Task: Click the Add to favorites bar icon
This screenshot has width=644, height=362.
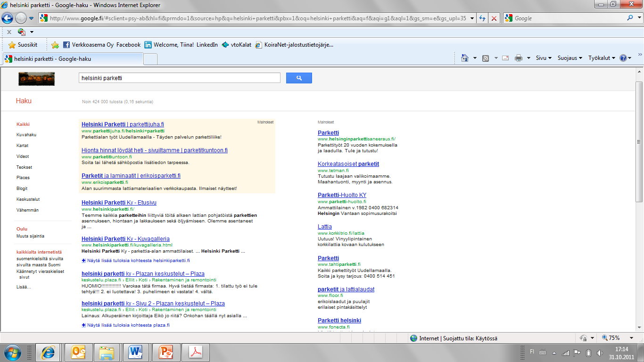Action: click(x=55, y=45)
